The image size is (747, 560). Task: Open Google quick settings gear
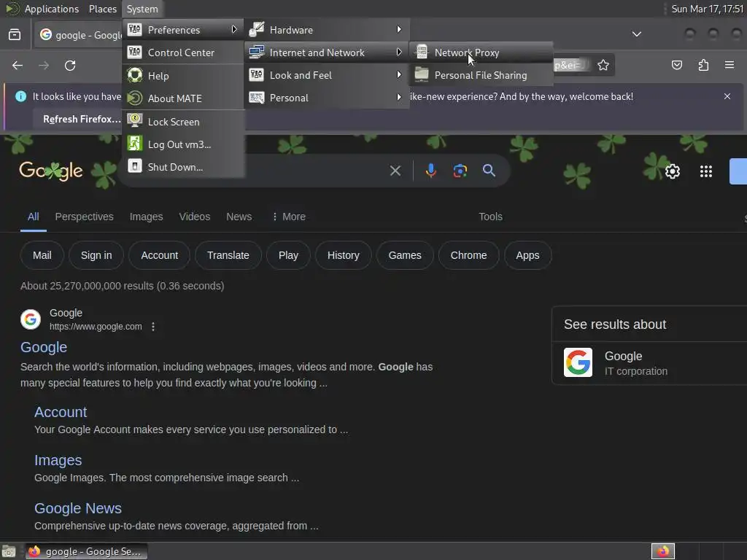pyautogui.click(x=672, y=171)
